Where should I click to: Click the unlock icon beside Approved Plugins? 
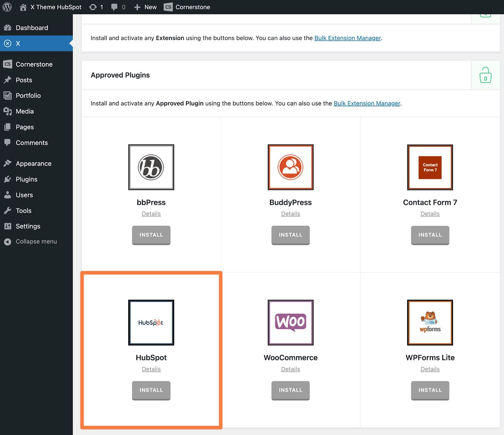(x=485, y=75)
